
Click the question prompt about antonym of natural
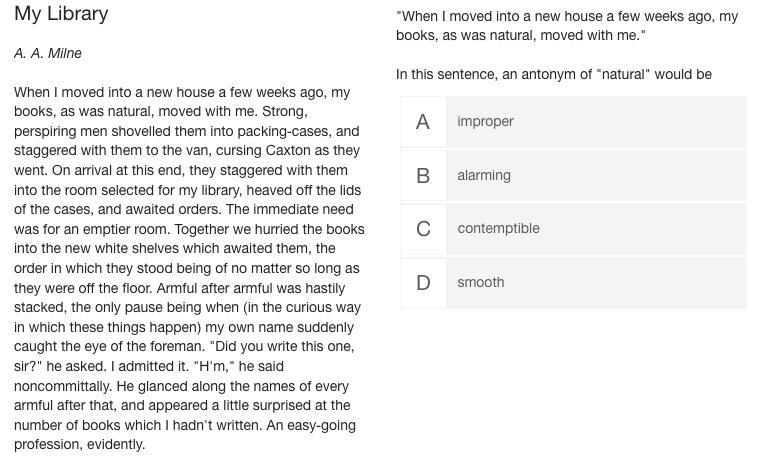tap(554, 75)
